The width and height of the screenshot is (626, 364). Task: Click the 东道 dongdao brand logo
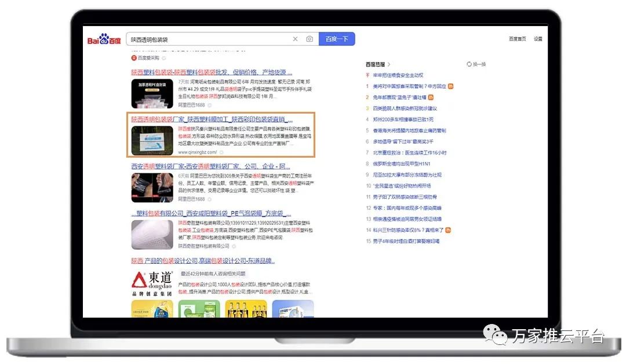152,284
